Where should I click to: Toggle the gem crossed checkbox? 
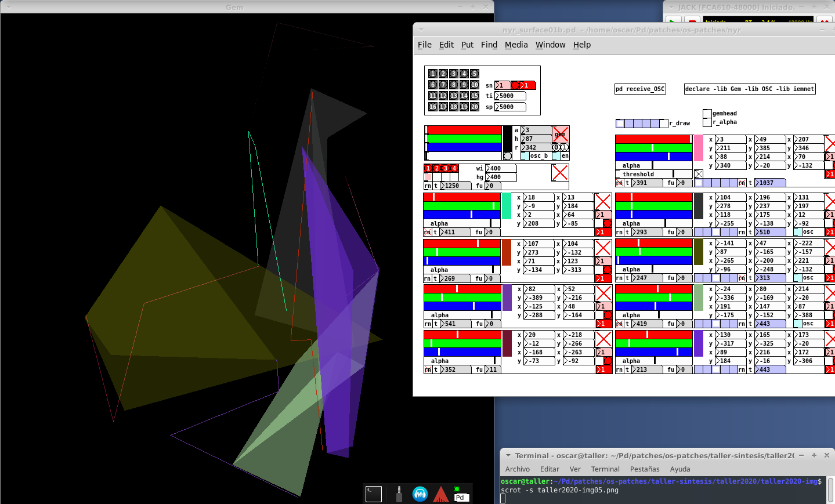[x=561, y=135]
